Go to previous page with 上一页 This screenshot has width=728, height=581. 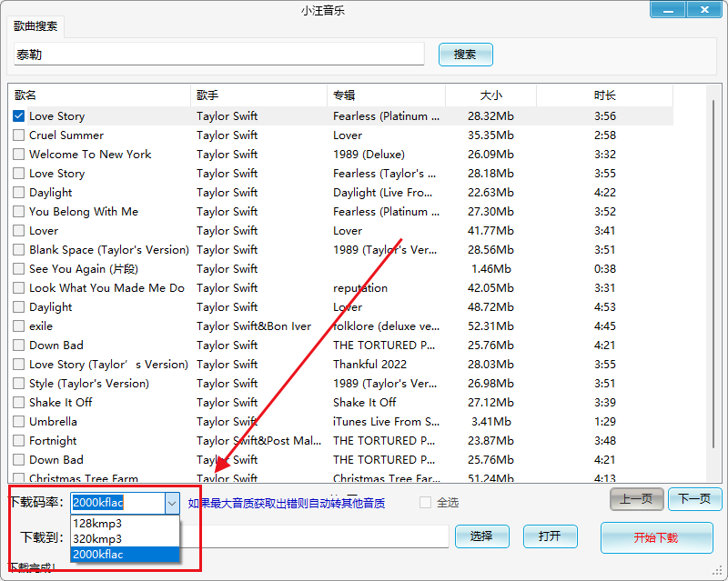[636, 499]
